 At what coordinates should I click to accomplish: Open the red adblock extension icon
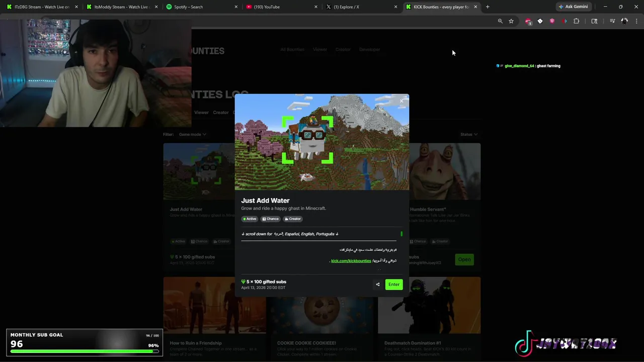click(528, 21)
